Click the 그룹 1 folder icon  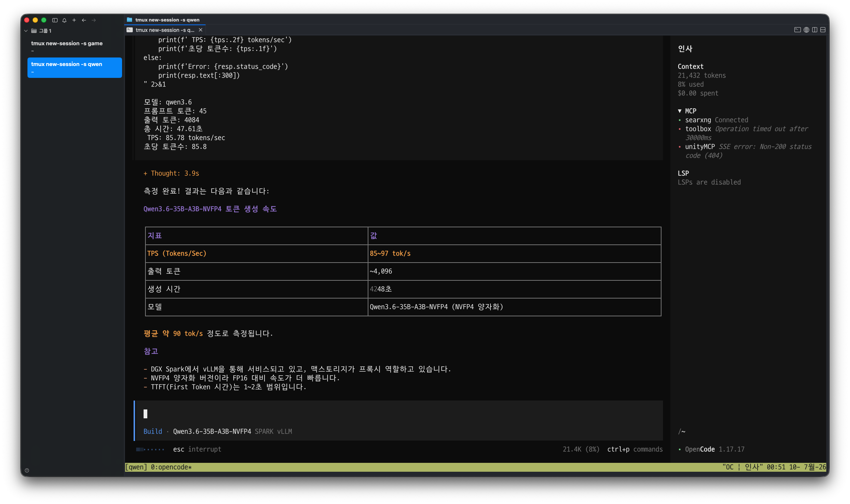34,31
